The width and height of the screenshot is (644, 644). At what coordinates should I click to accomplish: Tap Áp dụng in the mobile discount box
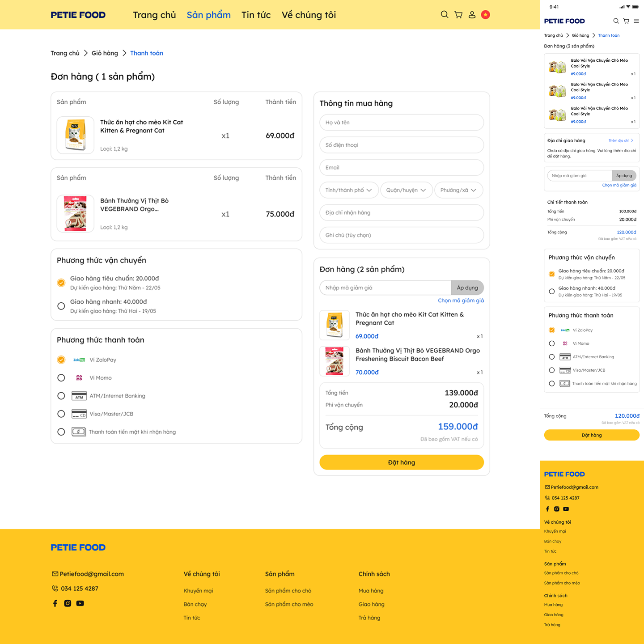pyautogui.click(x=624, y=176)
